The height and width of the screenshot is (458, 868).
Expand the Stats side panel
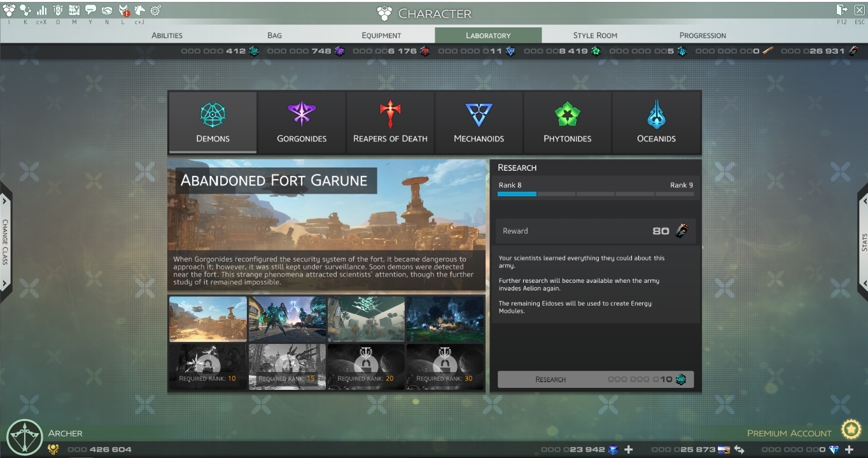point(863,242)
